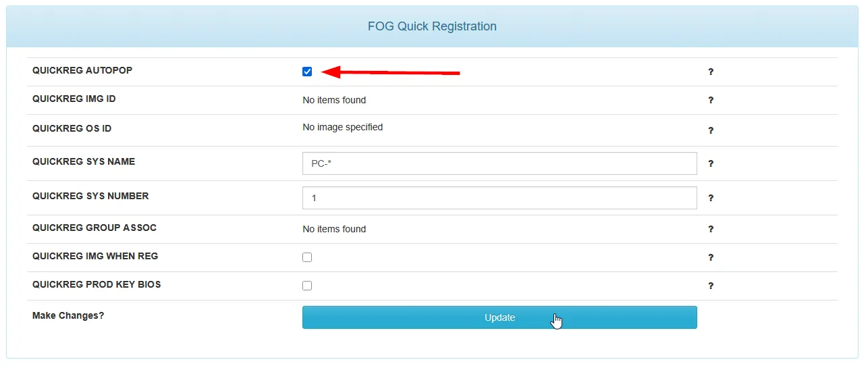This screenshot has height=366, width=868.
Task: Click the "Make Changes?" label
Action: pyautogui.click(x=68, y=315)
